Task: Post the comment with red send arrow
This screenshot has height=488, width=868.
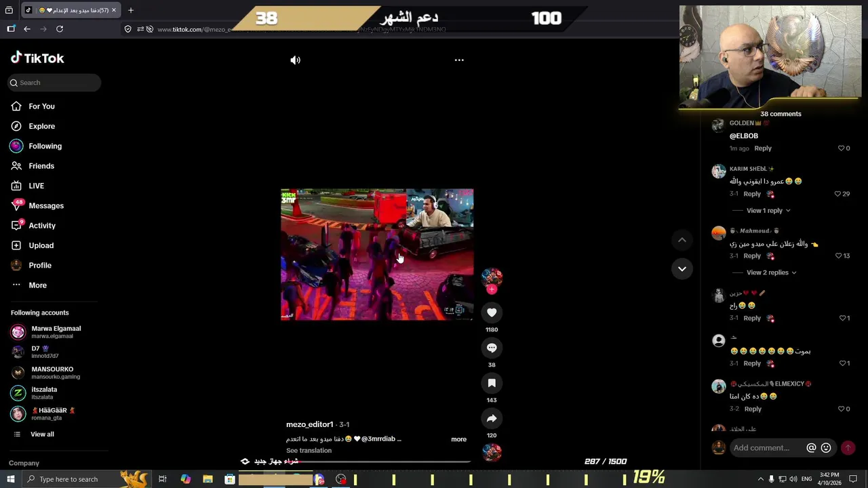Action: tap(848, 448)
